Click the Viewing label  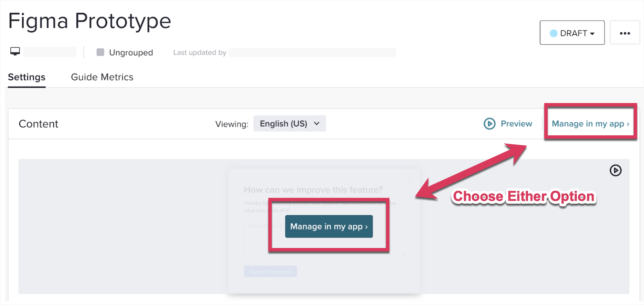click(232, 124)
